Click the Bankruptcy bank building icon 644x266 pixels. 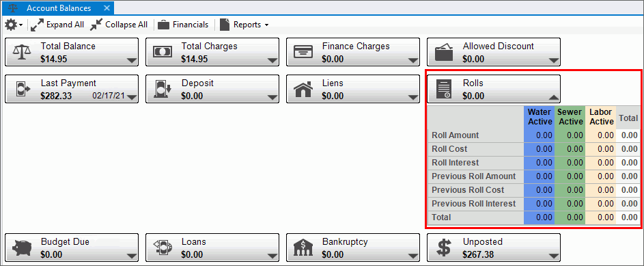tap(303, 248)
